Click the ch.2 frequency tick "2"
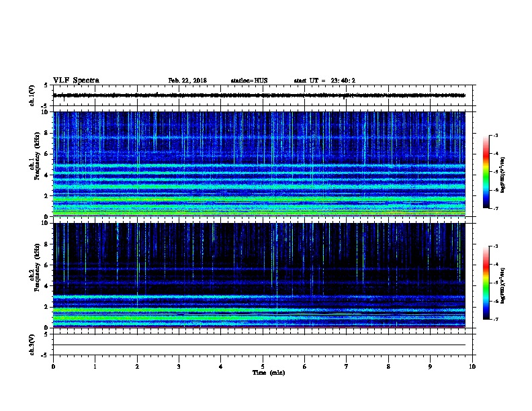The width and height of the screenshot is (532, 411). pos(46,307)
